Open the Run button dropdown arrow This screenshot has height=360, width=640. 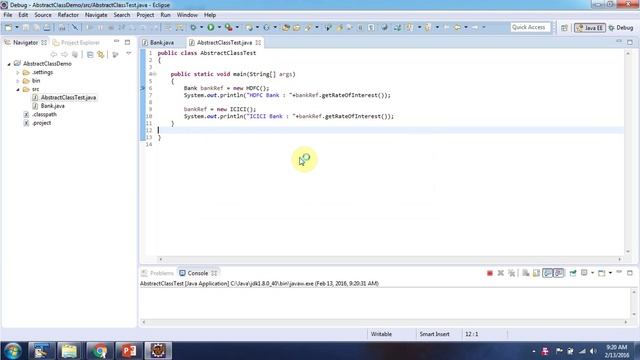tap(219, 27)
